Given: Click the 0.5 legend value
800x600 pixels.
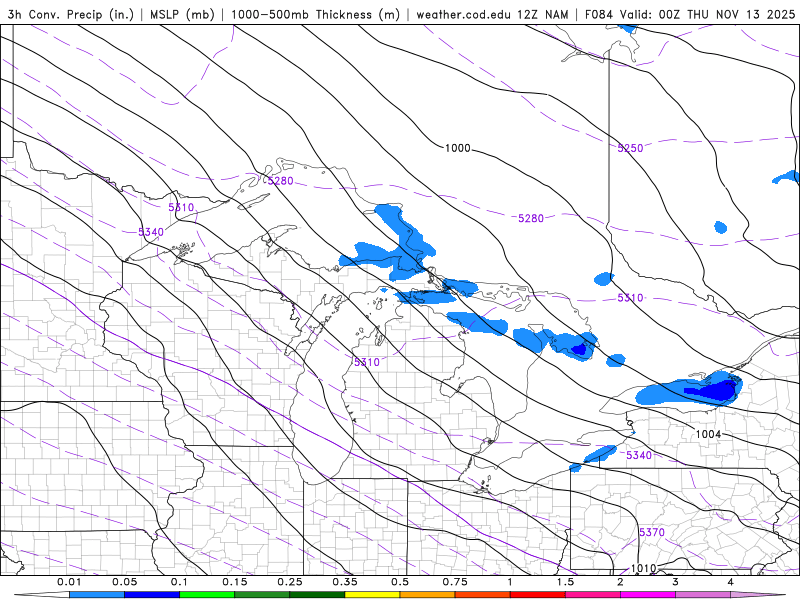Looking at the screenshot, I should click(x=399, y=582).
